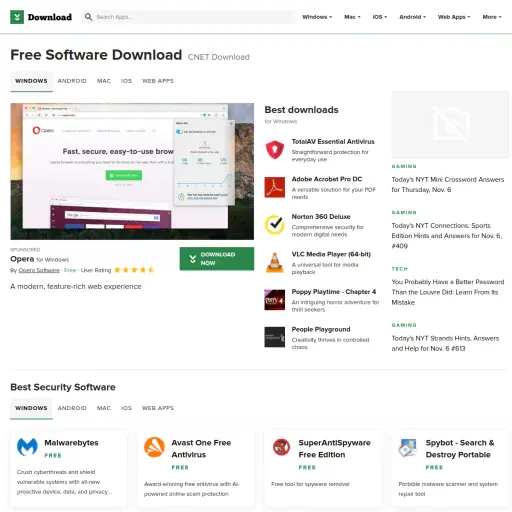The height and width of the screenshot is (512, 512).
Task: Click the Malwarebytes logo icon
Action: point(27,447)
